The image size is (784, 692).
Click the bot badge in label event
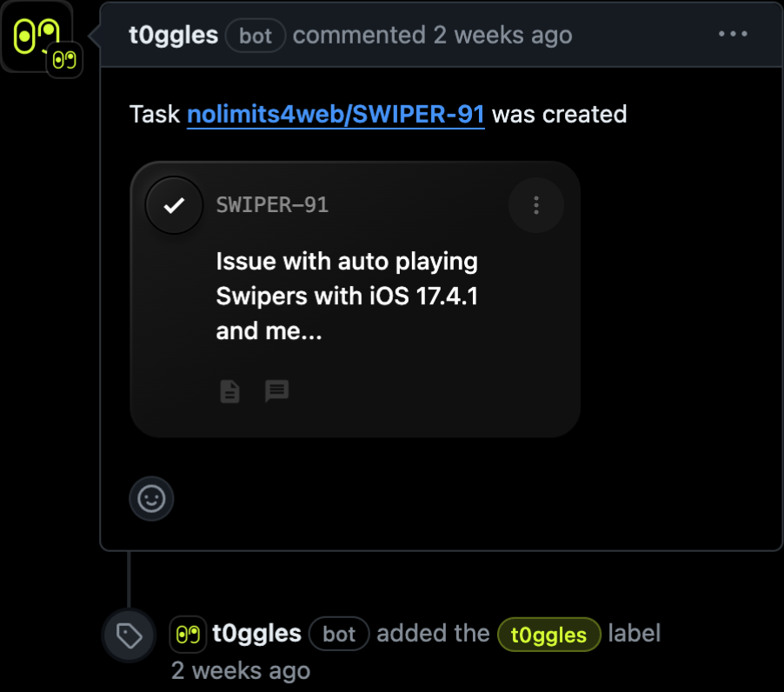339,634
